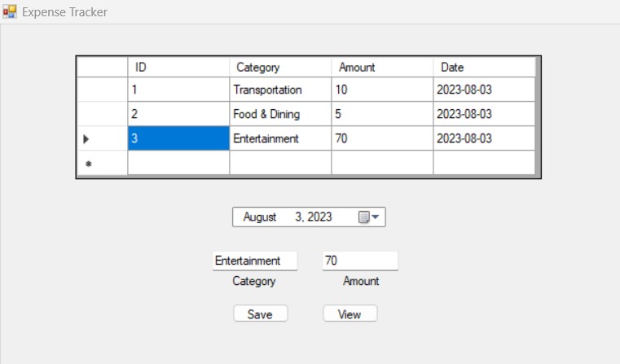
Task: Click the Save button
Action: (260, 314)
